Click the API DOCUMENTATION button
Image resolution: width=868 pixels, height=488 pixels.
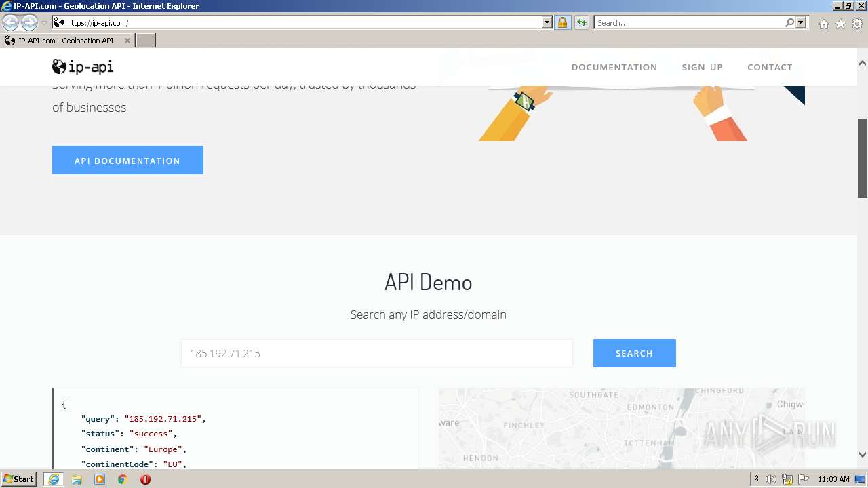click(127, 160)
